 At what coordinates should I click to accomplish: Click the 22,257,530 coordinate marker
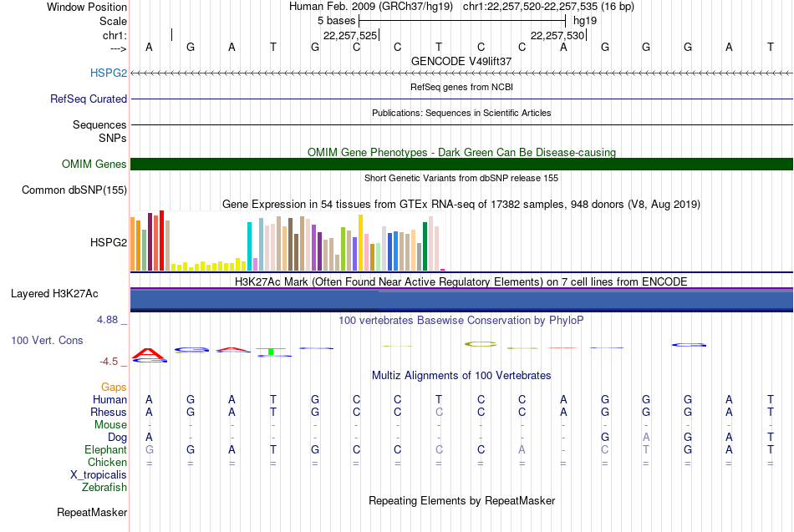(558, 35)
